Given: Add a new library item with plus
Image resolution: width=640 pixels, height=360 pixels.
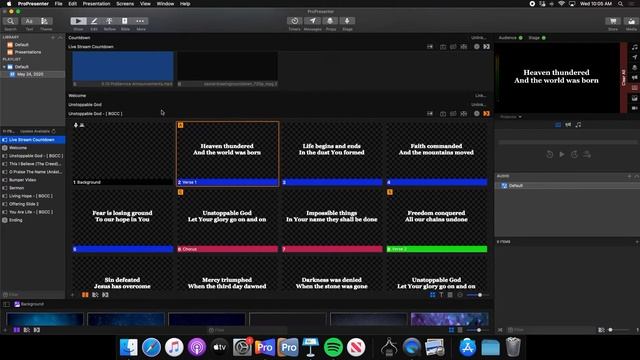Looking at the screenshot, I should click(x=53, y=37).
